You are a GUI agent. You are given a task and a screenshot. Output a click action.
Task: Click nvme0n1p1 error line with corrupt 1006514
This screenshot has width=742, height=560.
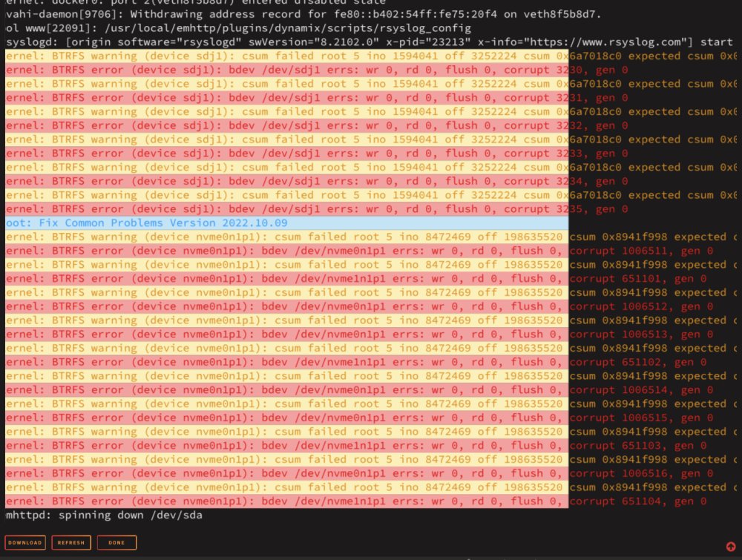point(359,390)
